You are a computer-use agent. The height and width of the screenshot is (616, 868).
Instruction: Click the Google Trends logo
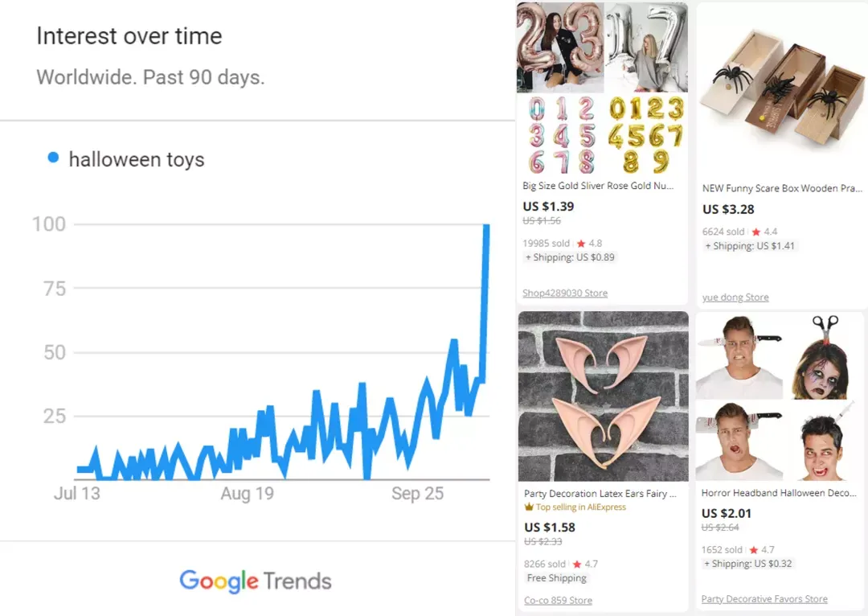[x=256, y=581]
